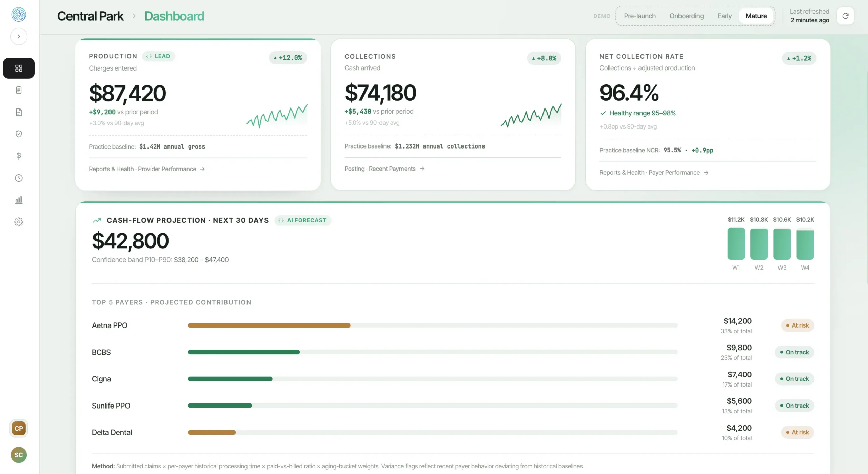Select the Mature demo stage
Screen dimensions: 868x474
click(756, 16)
